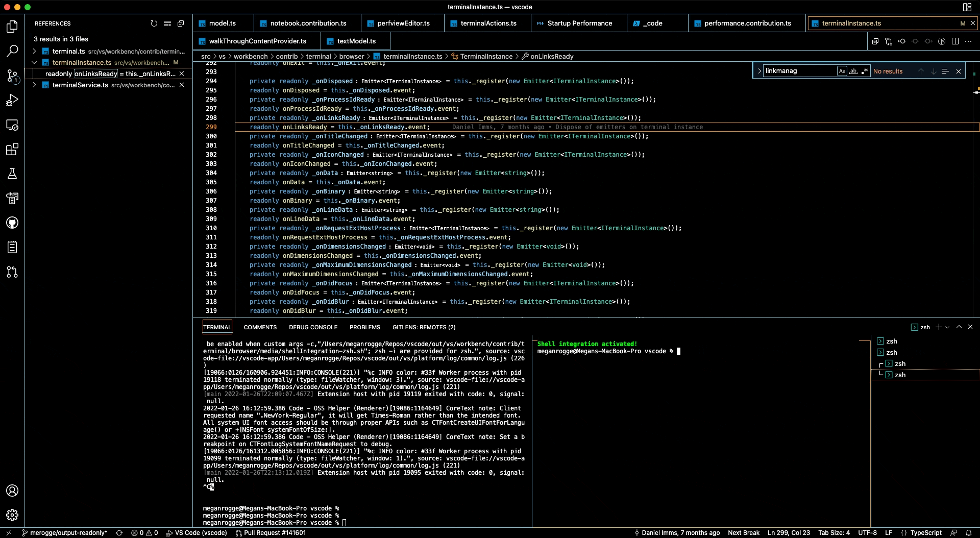Open the Run and Debug view
This screenshot has height=538, width=980.
tap(12, 101)
